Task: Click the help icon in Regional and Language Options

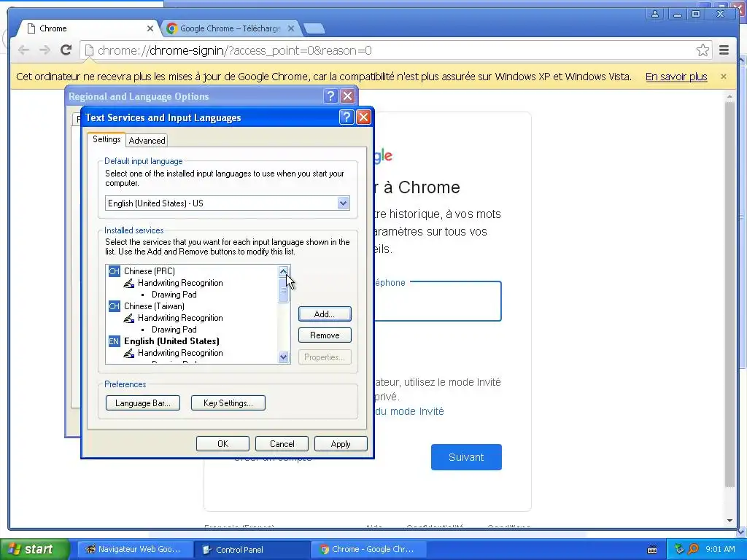Action: [x=330, y=96]
